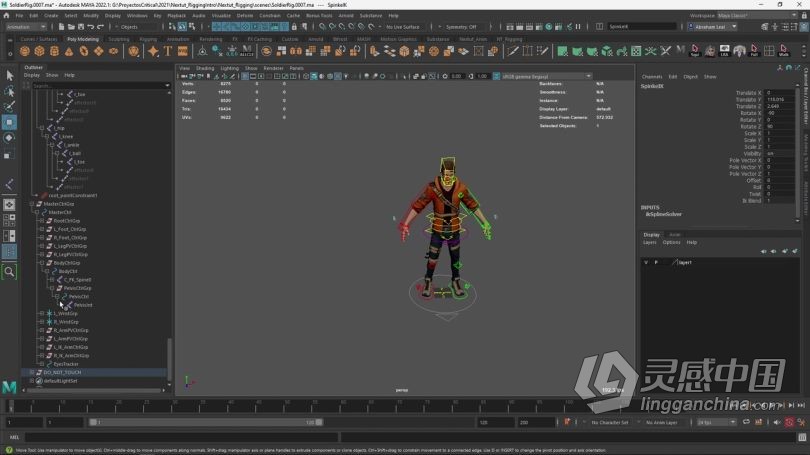Click the poly torus shelf icon
Viewport: 810px width, 455px height.
(x=84, y=51)
